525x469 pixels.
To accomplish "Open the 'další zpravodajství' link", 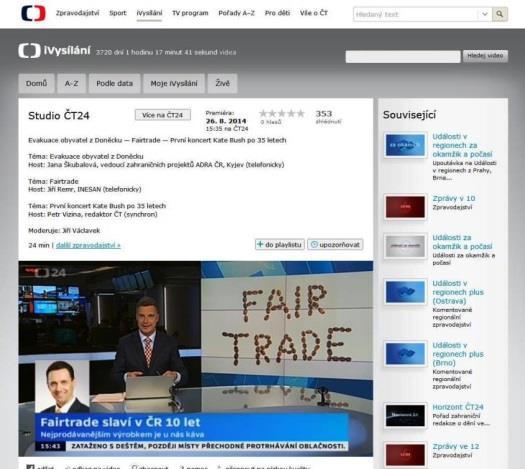I will (x=88, y=245).
